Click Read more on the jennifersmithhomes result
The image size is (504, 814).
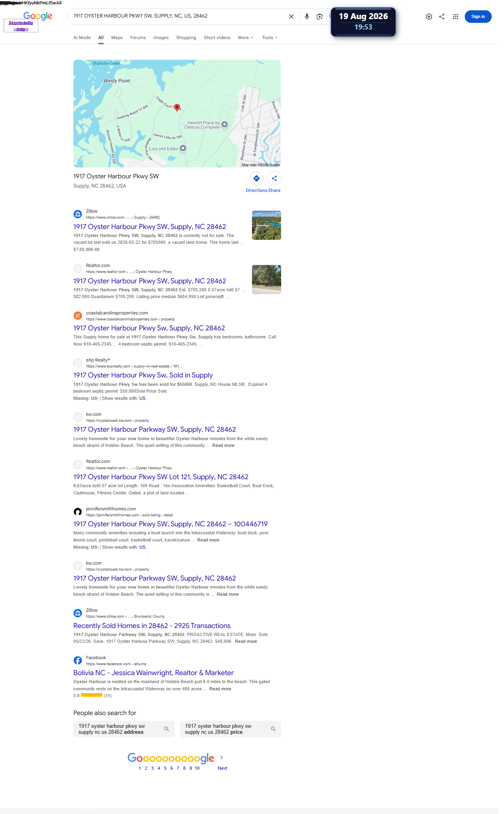208,540
